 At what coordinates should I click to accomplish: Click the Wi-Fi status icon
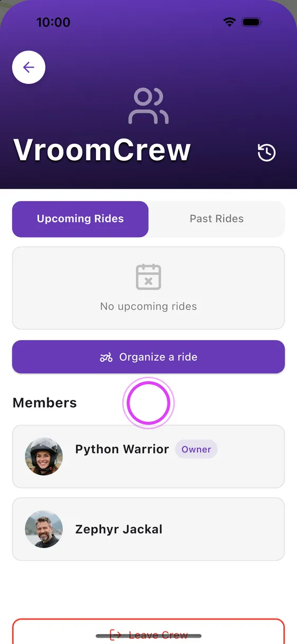click(x=229, y=22)
